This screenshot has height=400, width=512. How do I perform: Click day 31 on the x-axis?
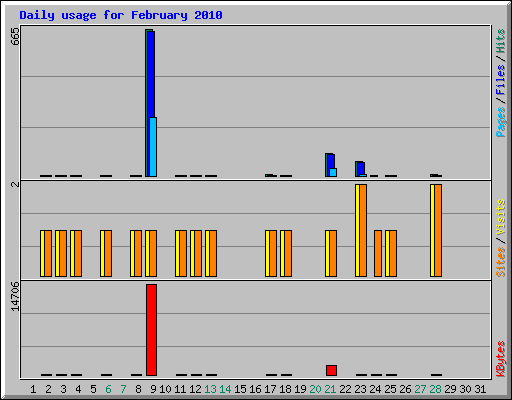[480, 389]
